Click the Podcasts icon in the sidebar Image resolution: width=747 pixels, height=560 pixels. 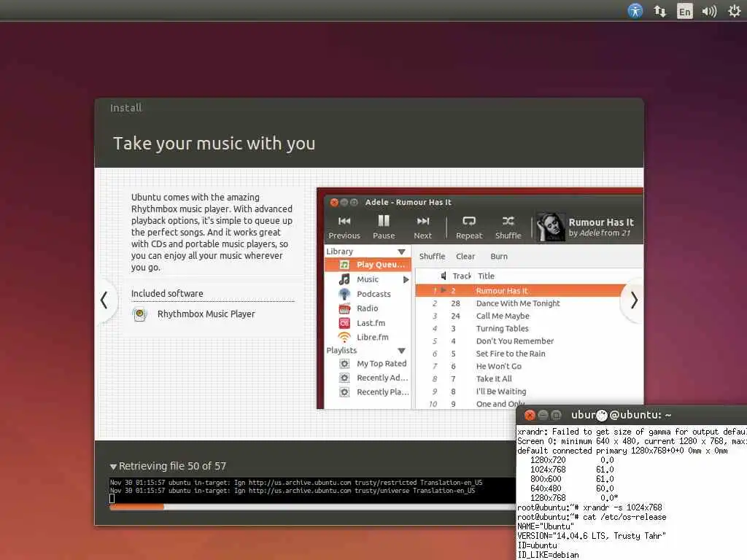click(344, 295)
